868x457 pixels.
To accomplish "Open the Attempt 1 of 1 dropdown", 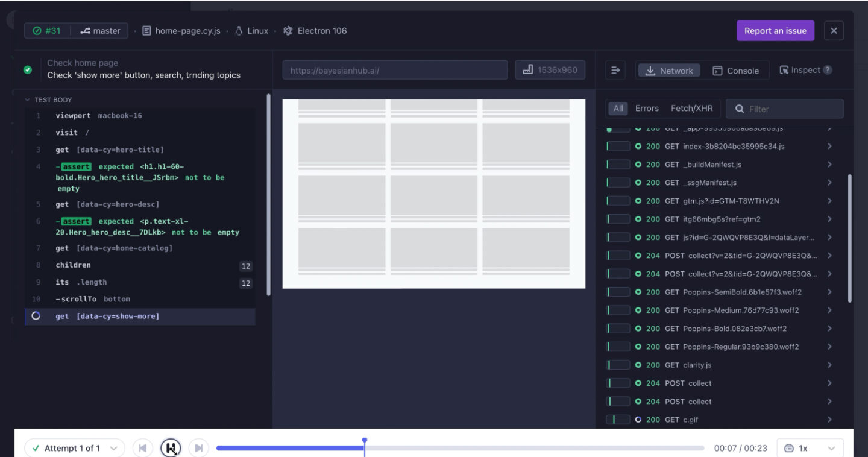I will pos(75,448).
